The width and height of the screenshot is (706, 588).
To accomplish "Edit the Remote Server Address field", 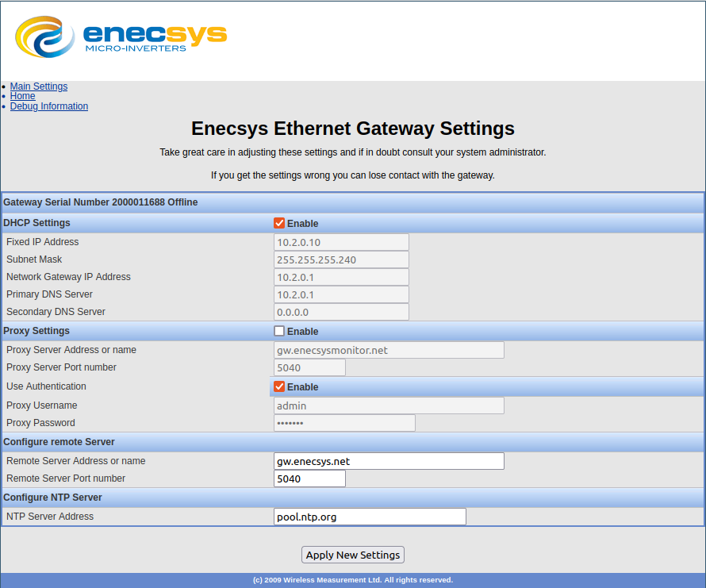I will click(389, 461).
